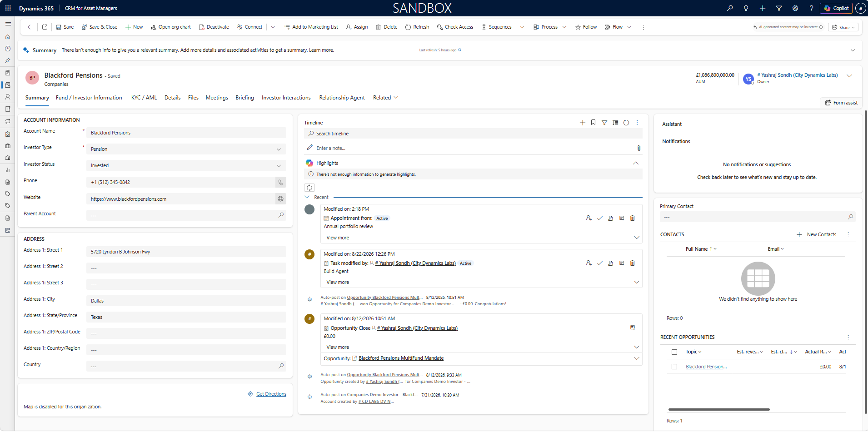Click the Search timeline field
This screenshot has width=868, height=432.
(x=473, y=134)
